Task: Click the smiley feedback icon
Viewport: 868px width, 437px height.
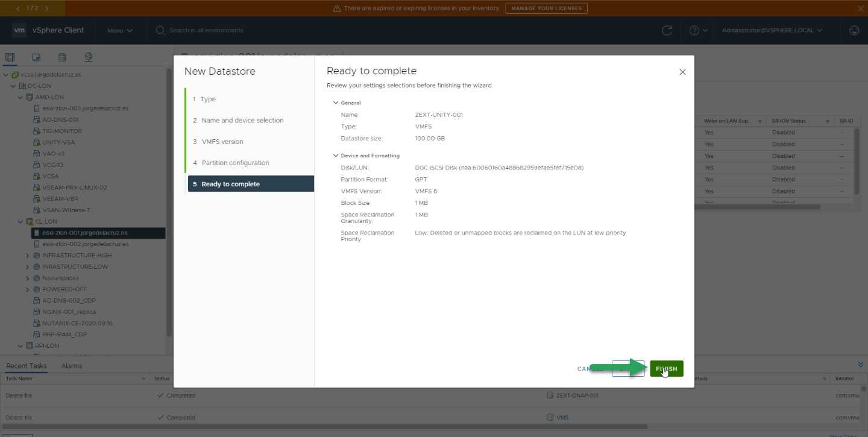Action: pyautogui.click(x=854, y=30)
